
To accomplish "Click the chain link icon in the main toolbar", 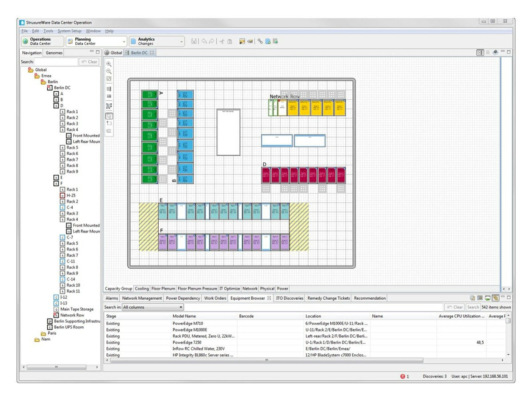I will tap(259, 41).
